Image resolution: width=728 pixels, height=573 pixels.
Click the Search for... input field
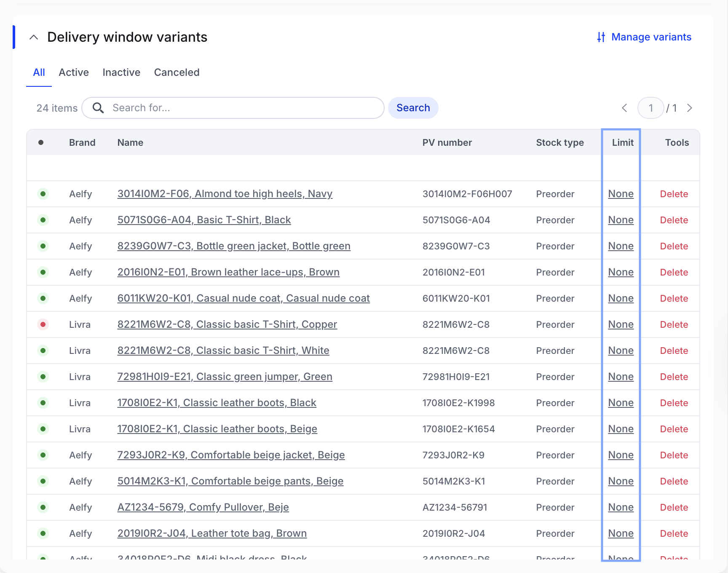click(244, 108)
